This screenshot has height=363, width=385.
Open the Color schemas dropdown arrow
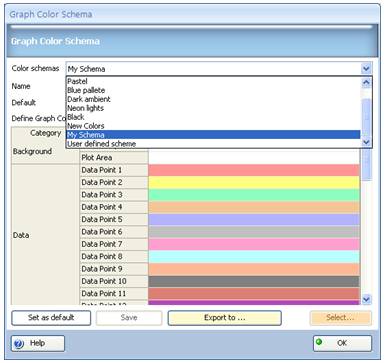pos(366,69)
